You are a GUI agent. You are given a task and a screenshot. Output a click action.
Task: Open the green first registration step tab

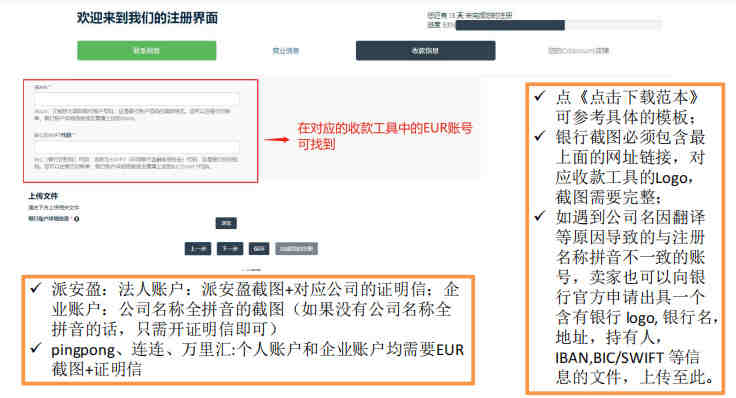click(x=146, y=51)
